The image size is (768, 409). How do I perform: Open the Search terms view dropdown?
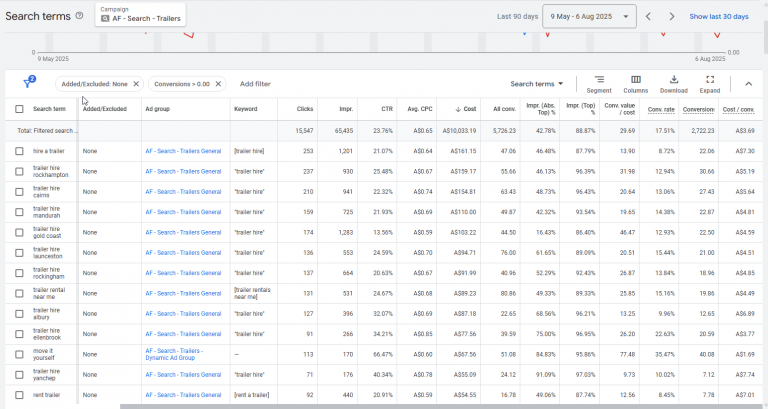536,84
